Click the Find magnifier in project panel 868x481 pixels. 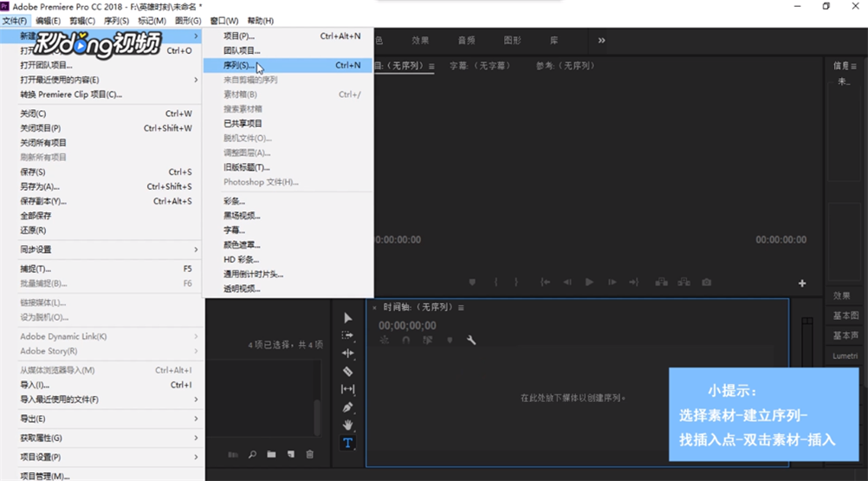[x=252, y=454]
